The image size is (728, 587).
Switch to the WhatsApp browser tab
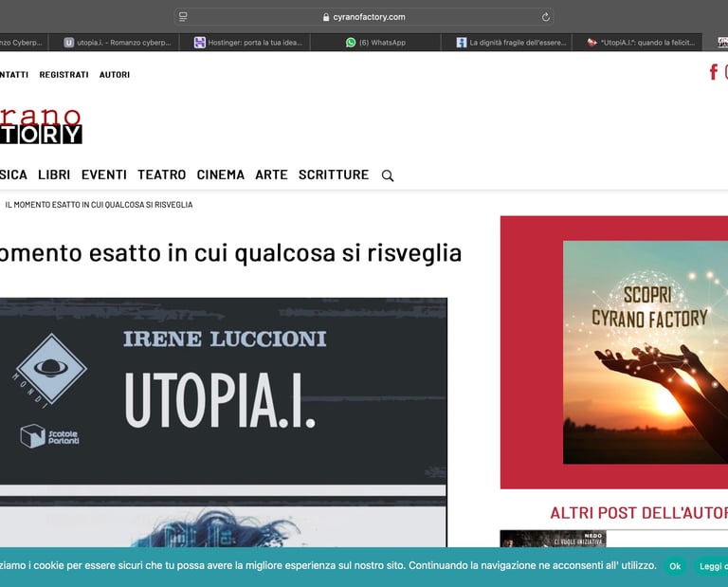point(375,43)
